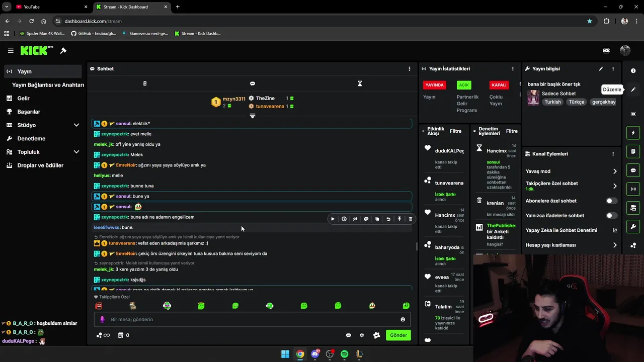
Task: Toggle the lightning bolt widget in right rail
Action: 633,133
